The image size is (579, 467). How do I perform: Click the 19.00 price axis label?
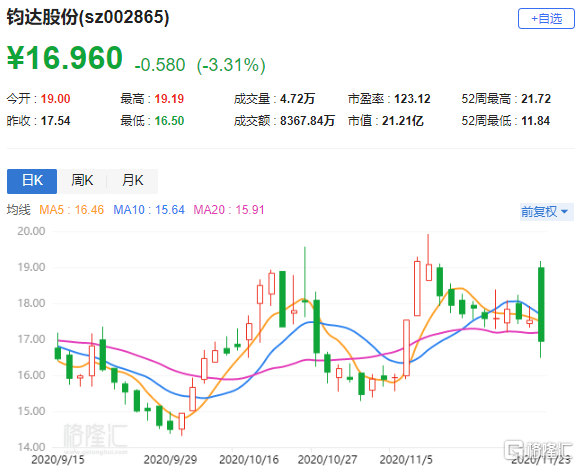tap(31, 267)
